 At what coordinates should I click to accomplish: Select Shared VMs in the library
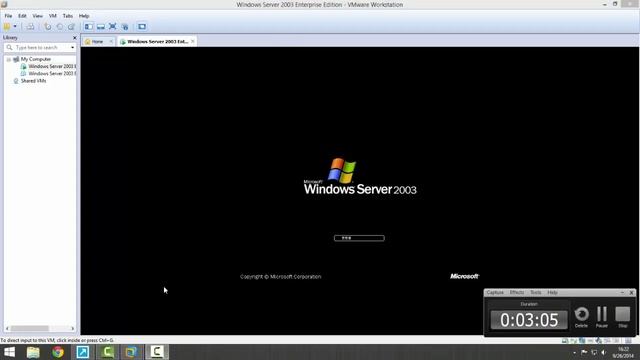pyautogui.click(x=33, y=81)
